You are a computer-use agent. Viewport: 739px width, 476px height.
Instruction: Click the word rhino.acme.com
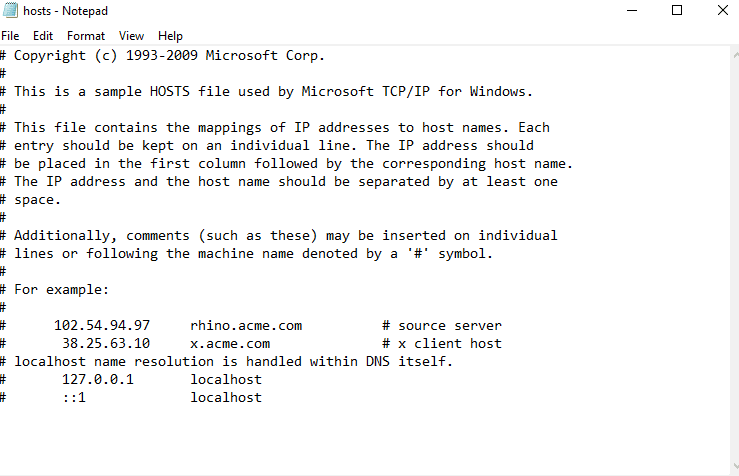pos(245,325)
